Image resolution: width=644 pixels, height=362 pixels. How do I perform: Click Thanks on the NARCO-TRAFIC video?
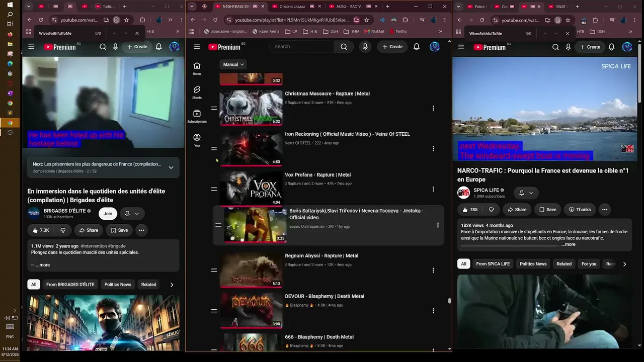pos(579,210)
